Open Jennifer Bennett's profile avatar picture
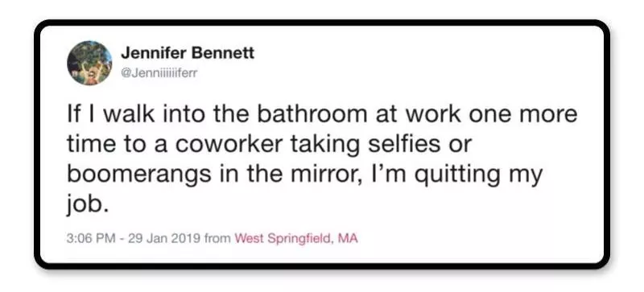 [x=89, y=63]
